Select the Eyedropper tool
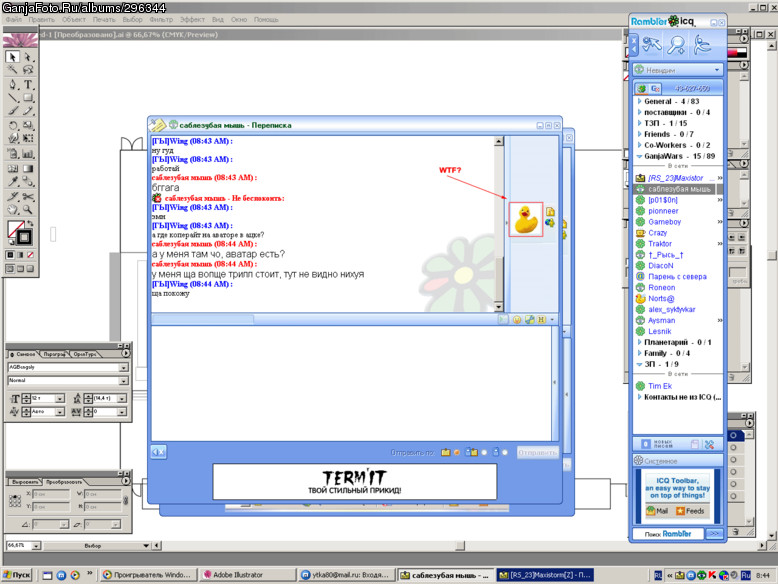Viewport: 778px width, 584px height. (13, 182)
